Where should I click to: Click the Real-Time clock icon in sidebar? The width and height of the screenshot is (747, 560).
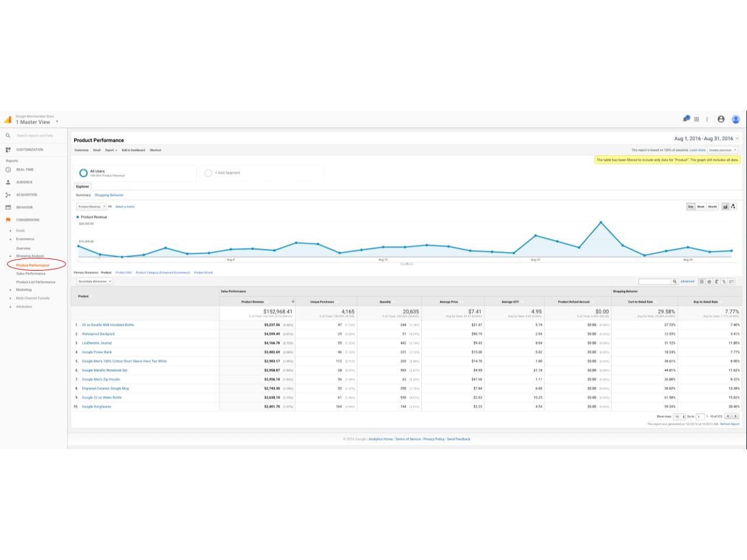pyautogui.click(x=8, y=170)
